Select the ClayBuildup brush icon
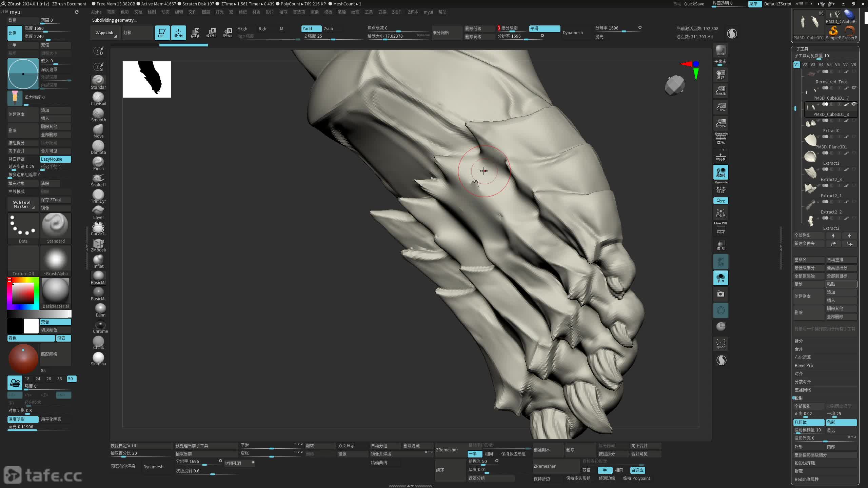This screenshot has width=868, height=488. [98, 98]
